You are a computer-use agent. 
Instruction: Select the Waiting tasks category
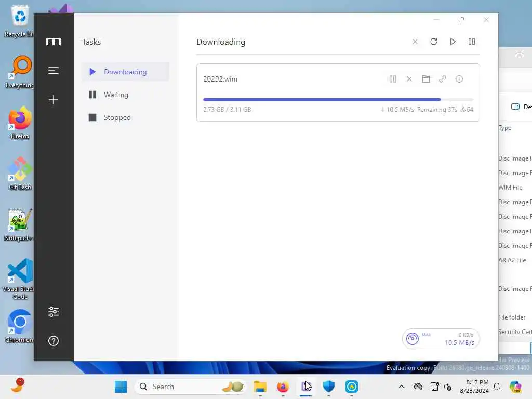[x=125, y=95]
